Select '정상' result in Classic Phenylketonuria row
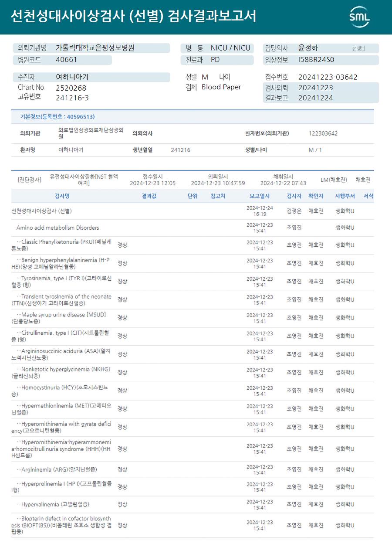 point(122,245)
